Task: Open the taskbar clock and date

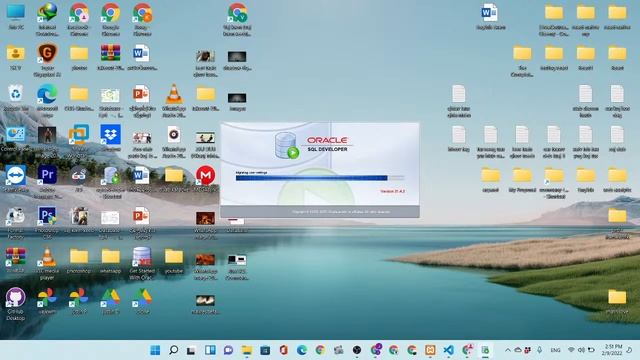Action: (611, 350)
